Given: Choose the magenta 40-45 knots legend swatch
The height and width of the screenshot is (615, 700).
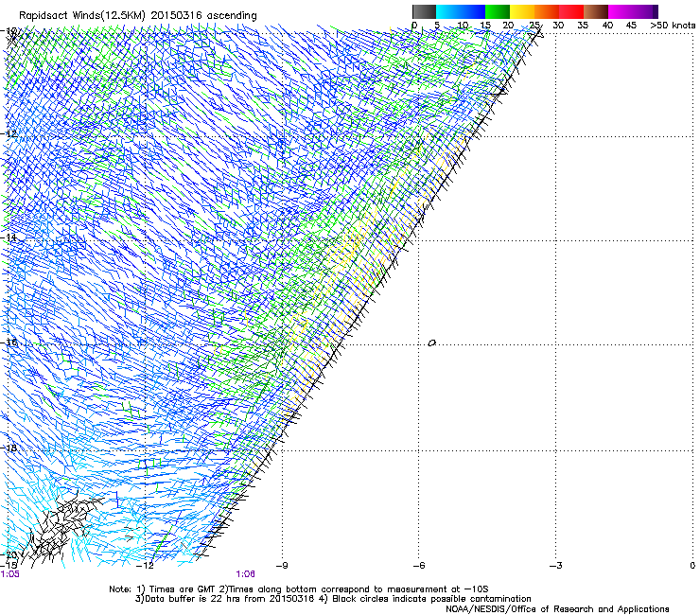Looking at the screenshot, I should [x=621, y=11].
